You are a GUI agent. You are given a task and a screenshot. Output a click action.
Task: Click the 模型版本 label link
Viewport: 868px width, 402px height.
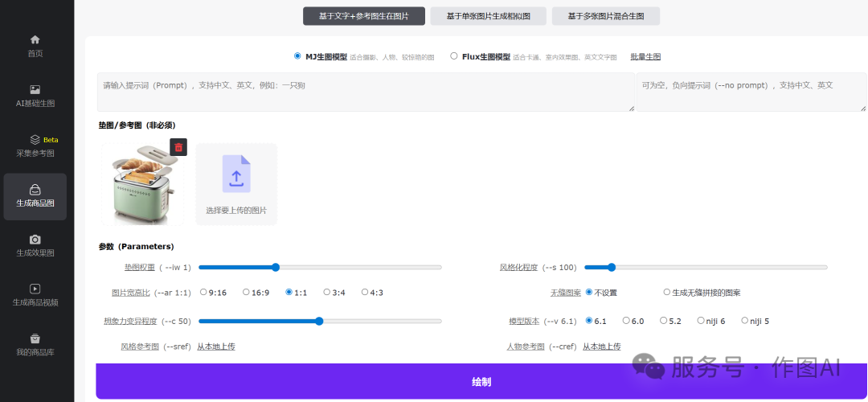(x=525, y=321)
